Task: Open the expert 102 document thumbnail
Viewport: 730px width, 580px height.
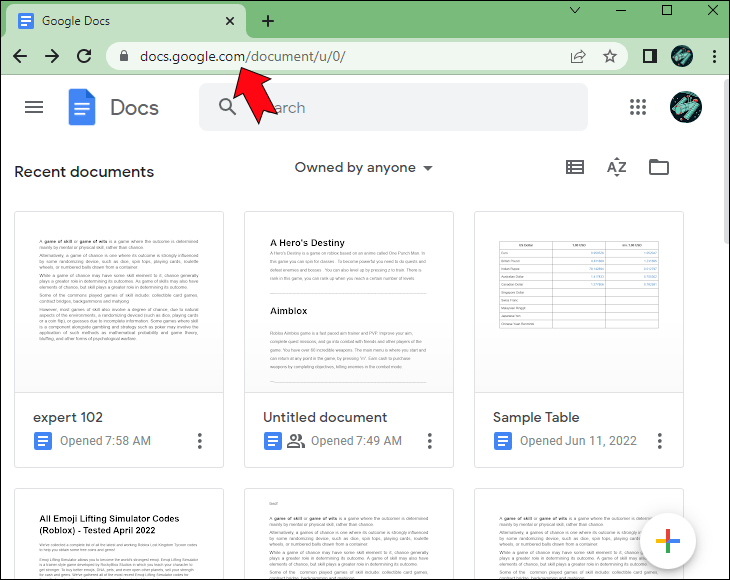Action: pyautogui.click(x=119, y=302)
